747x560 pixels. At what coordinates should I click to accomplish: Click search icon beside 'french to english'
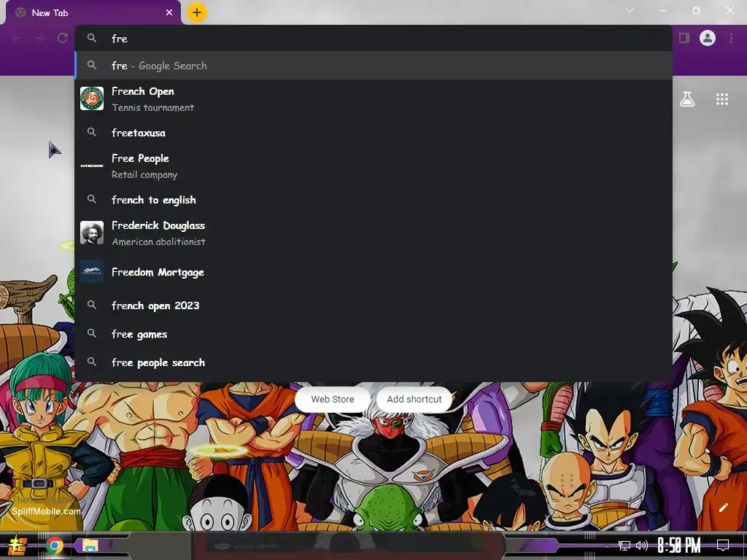click(x=92, y=200)
